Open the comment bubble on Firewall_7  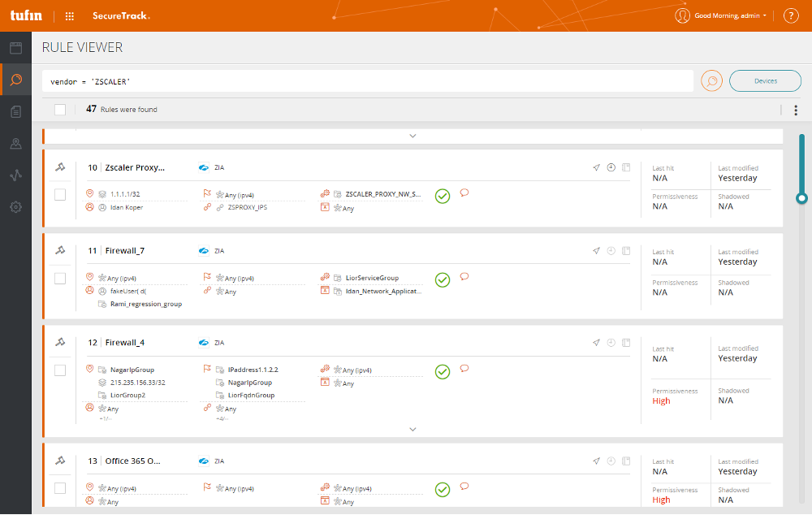(x=464, y=277)
